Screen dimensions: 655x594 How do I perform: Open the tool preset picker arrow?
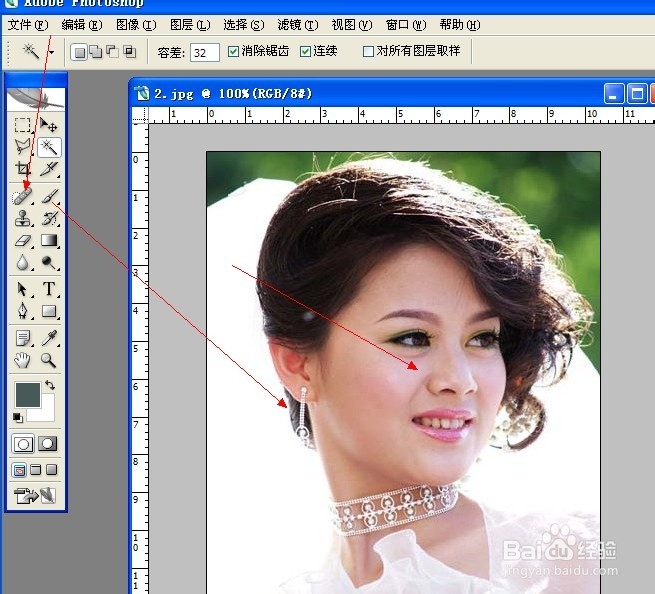pyautogui.click(x=51, y=53)
